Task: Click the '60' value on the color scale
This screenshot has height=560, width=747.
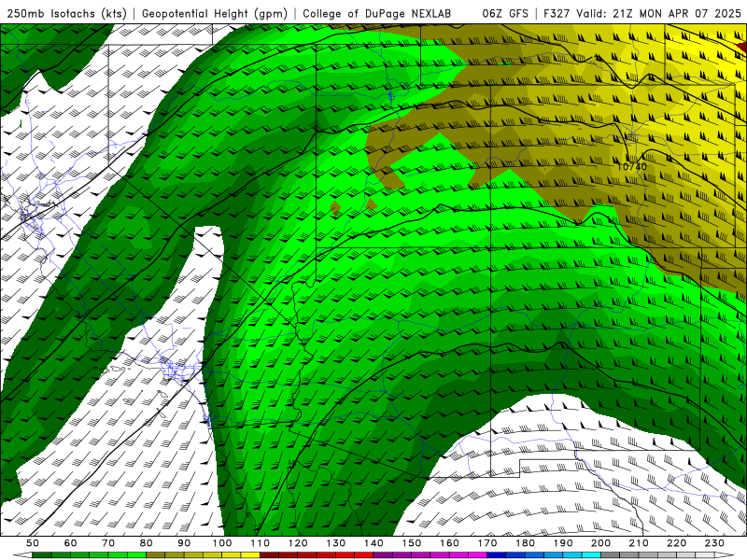Action: (x=71, y=543)
